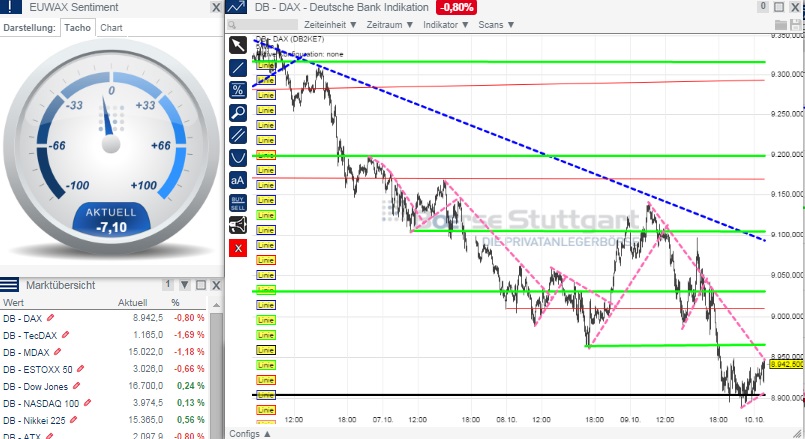The width and height of the screenshot is (805, 439).
Task: Select the curve drawing tool
Action: pos(238,158)
